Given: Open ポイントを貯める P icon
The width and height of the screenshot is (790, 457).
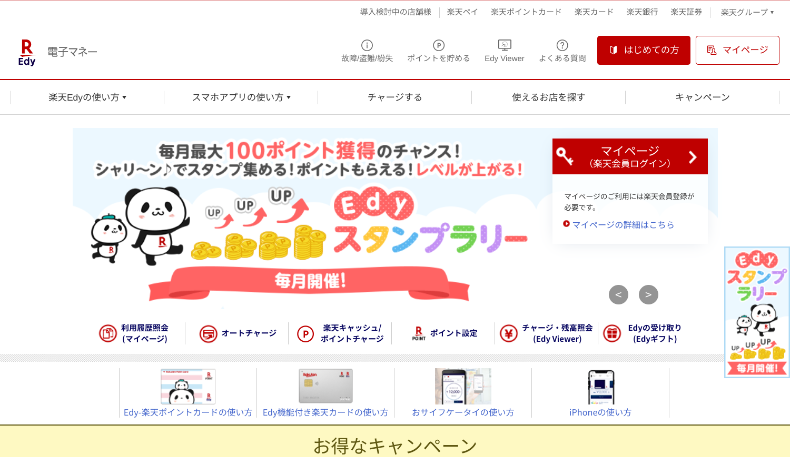Looking at the screenshot, I should (438, 45).
